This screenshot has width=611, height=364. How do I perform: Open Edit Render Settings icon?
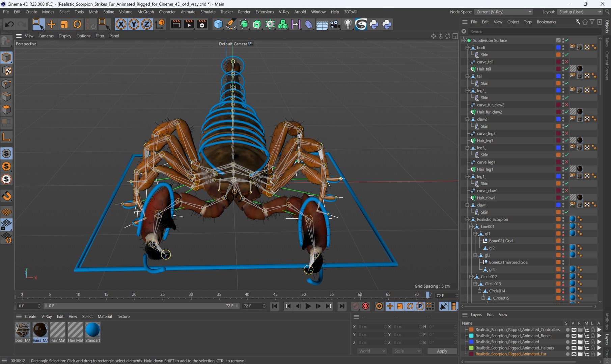[202, 24]
